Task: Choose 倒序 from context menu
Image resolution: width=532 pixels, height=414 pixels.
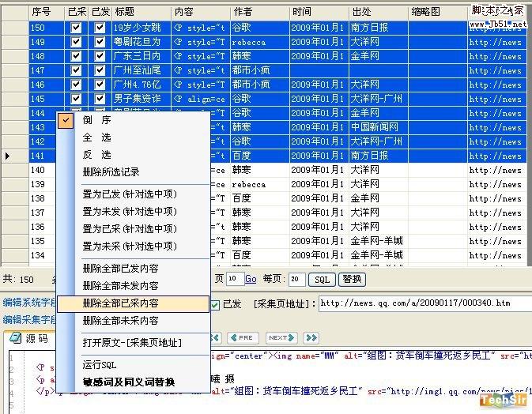Action: (x=133, y=120)
